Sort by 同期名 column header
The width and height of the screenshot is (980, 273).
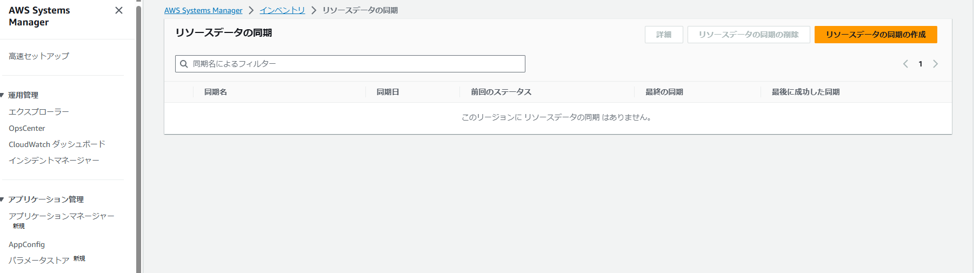216,92
